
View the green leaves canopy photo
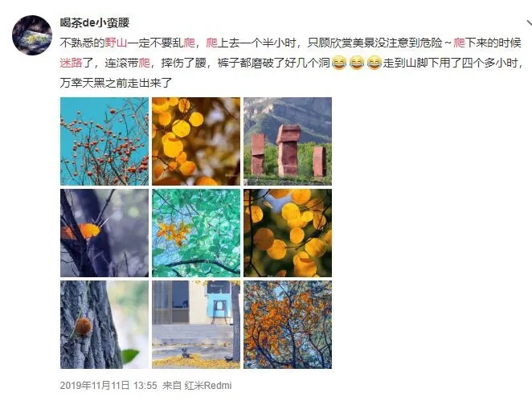pyautogui.click(x=196, y=233)
